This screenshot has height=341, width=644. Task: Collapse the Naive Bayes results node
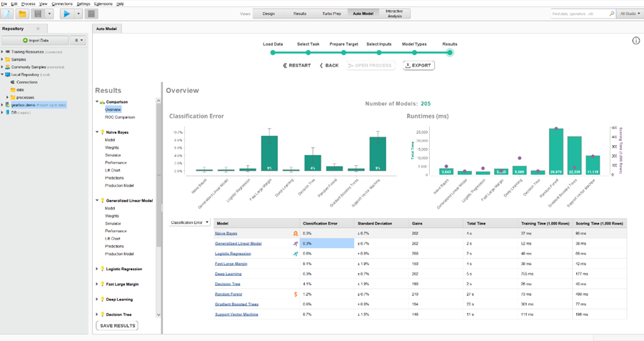[97, 132]
